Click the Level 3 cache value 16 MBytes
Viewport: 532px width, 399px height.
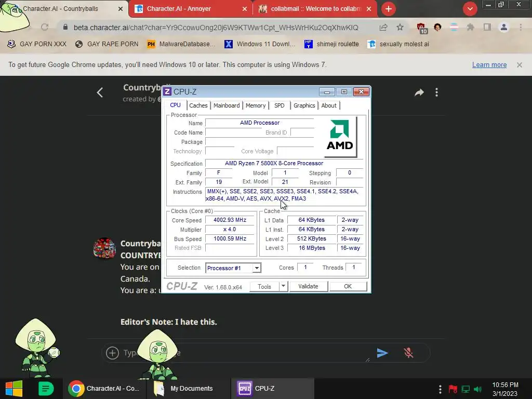[x=312, y=248]
